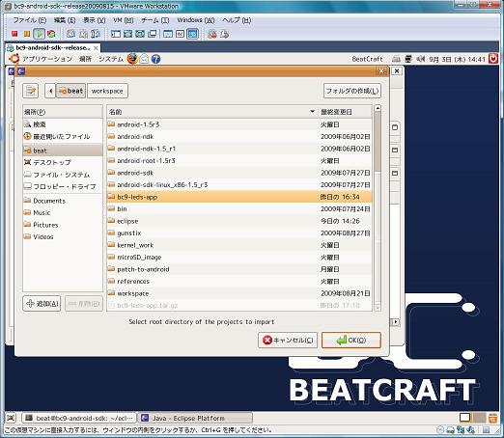Click the beat path button

[x=71, y=91]
